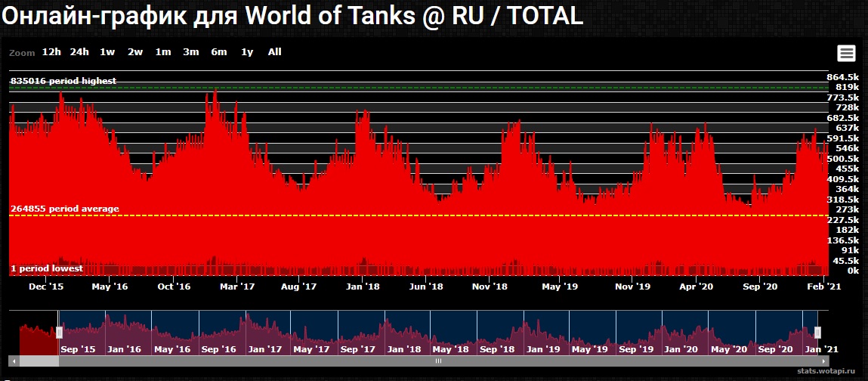Click navigator label Sep '15
Screen dimensions: 868x381
[x=78, y=349]
